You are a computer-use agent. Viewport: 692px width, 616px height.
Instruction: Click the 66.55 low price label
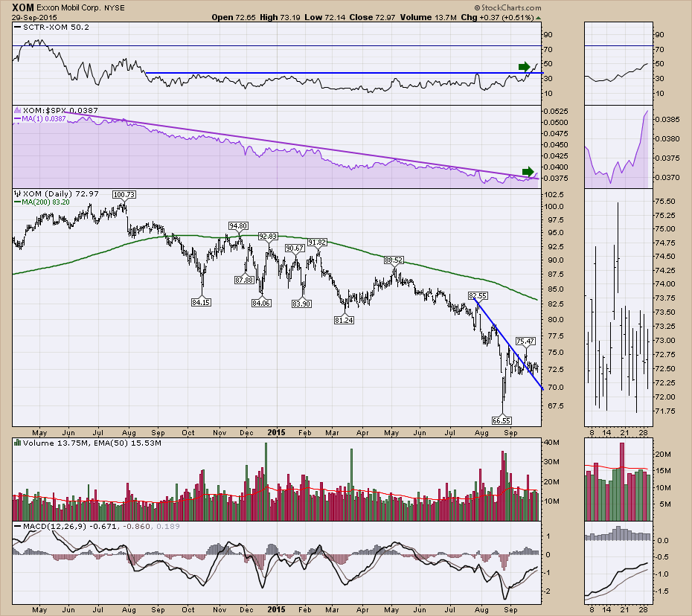coord(502,420)
